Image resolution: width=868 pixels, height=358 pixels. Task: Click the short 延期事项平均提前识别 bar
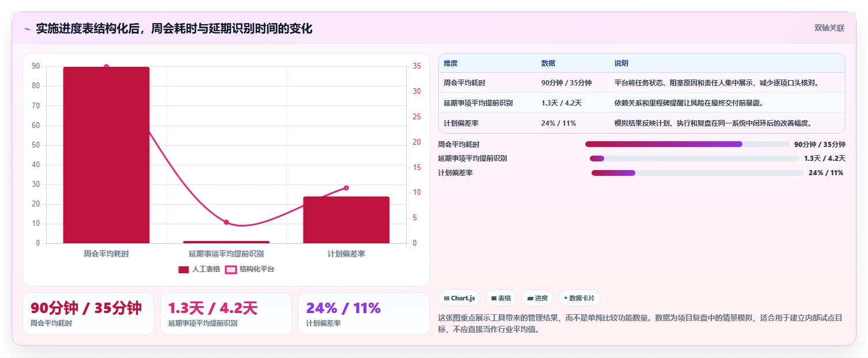[x=226, y=242]
